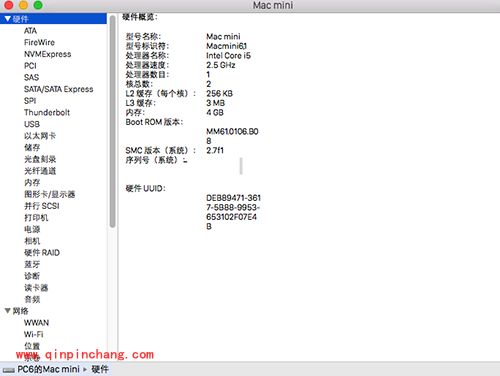The width and height of the screenshot is (500, 376).
Task: Click the SMC version 2.7f1 value
Action: pyautogui.click(x=215, y=150)
